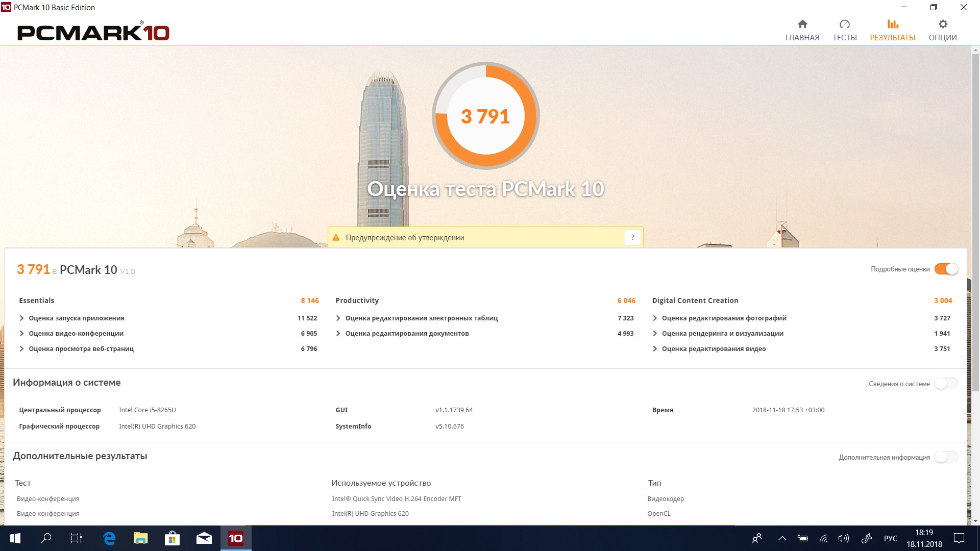
Task: Click the validation warning question mark button
Action: 632,237
